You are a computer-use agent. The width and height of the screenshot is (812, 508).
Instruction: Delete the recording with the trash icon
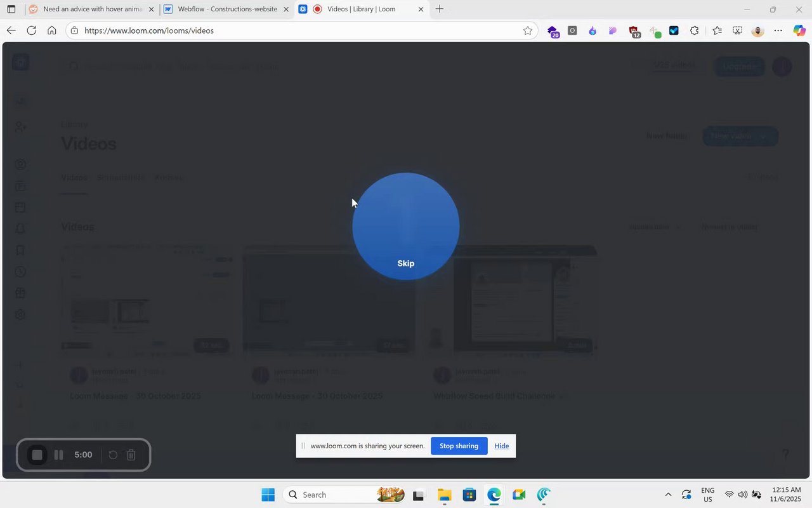point(131,455)
